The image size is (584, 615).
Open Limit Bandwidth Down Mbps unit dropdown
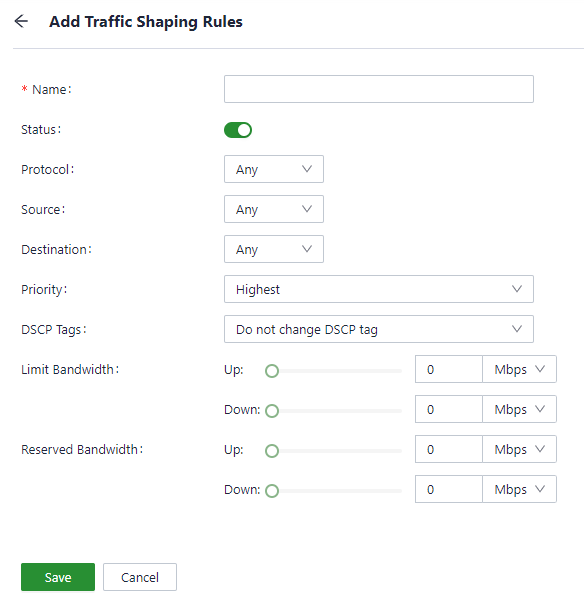pos(519,409)
